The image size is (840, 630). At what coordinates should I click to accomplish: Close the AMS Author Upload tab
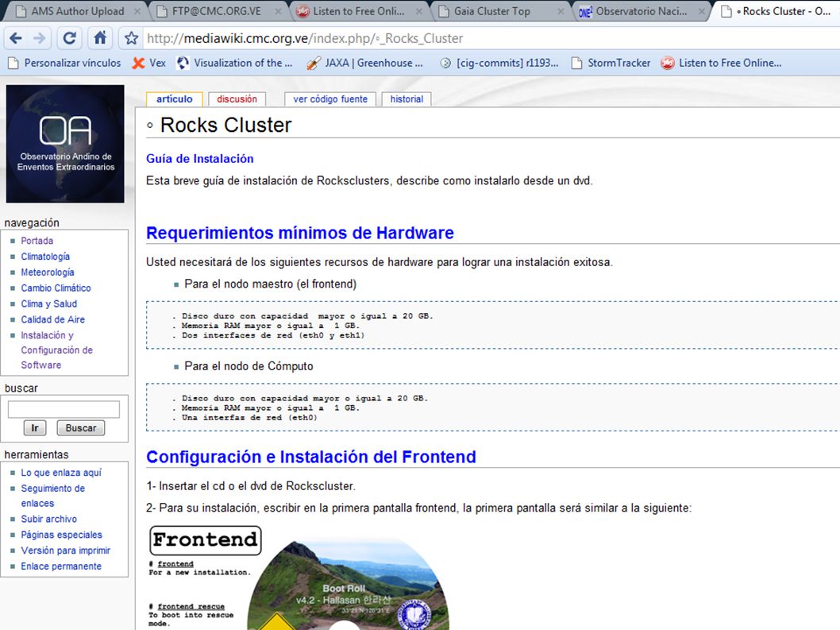(x=137, y=11)
